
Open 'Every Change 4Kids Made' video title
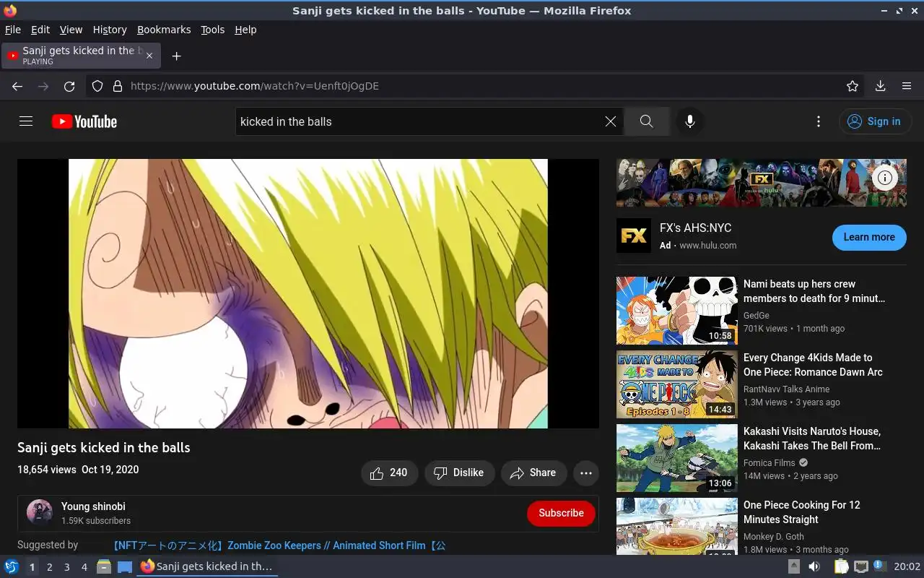813,365
